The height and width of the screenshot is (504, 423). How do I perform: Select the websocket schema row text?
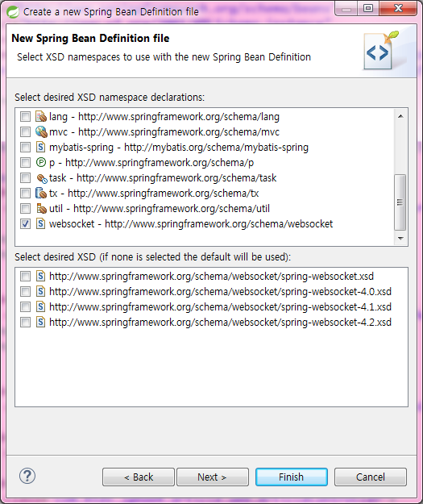coord(191,223)
